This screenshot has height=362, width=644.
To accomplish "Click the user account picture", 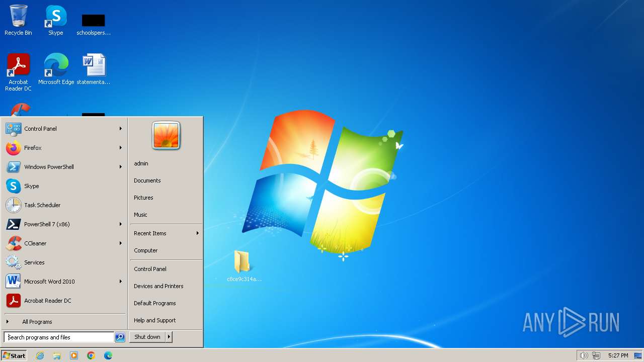I will click(x=166, y=136).
